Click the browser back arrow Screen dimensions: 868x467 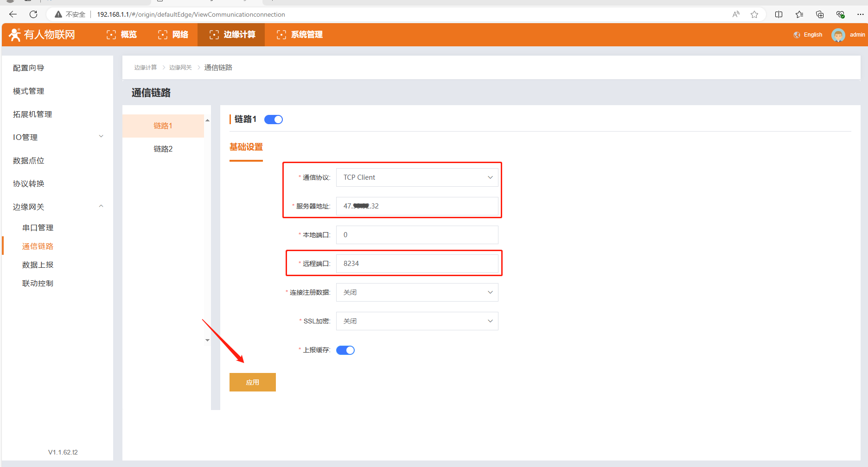pyautogui.click(x=13, y=14)
